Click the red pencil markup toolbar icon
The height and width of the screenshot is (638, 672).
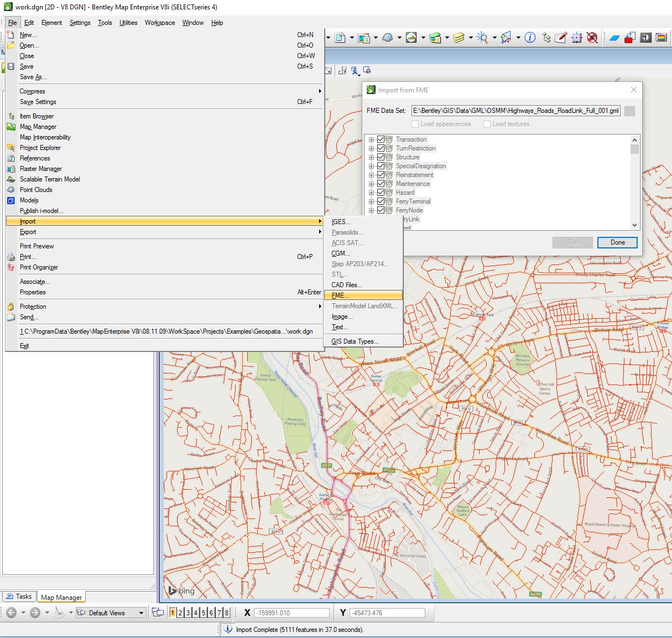pyautogui.click(x=561, y=38)
